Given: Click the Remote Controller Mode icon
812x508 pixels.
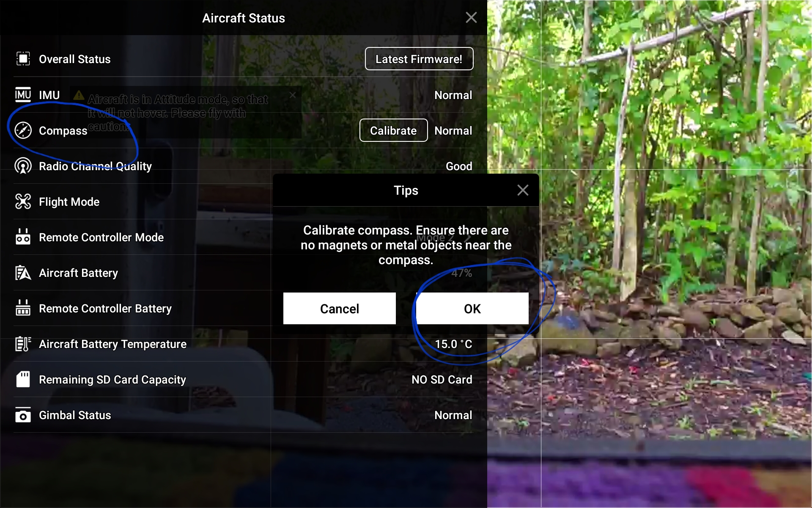Looking at the screenshot, I should tap(23, 237).
